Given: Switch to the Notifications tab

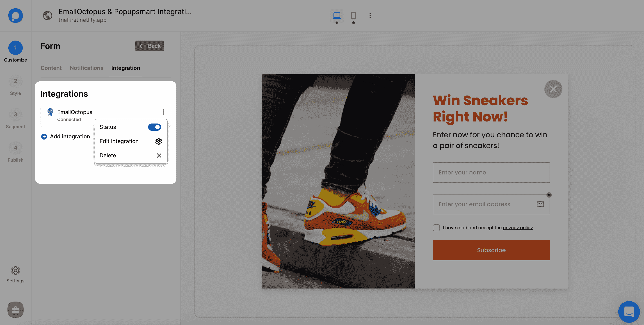Looking at the screenshot, I should tap(86, 68).
